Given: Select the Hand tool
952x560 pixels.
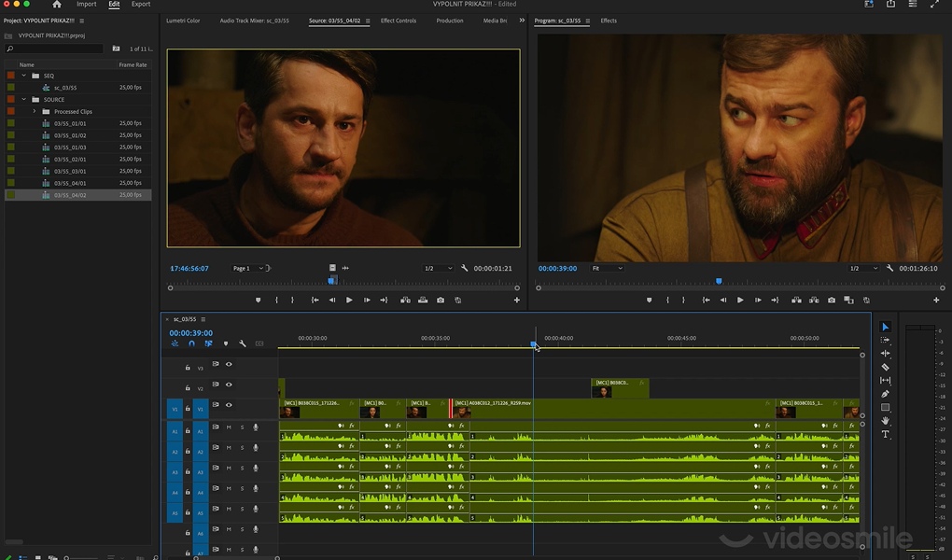Looking at the screenshot, I should [x=885, y=420].
